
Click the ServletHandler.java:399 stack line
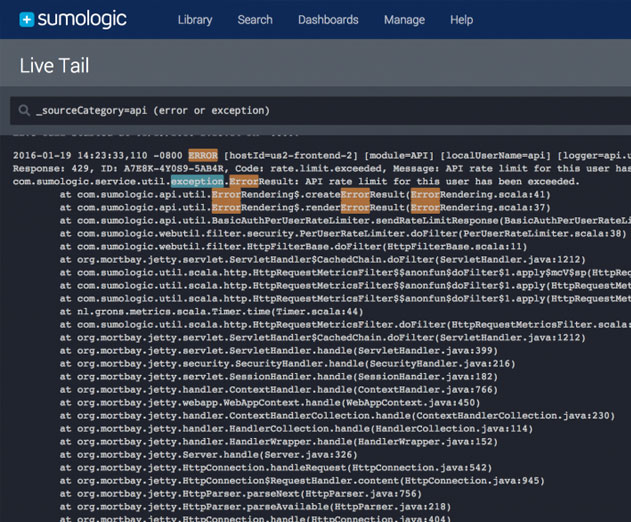[278, 351]
